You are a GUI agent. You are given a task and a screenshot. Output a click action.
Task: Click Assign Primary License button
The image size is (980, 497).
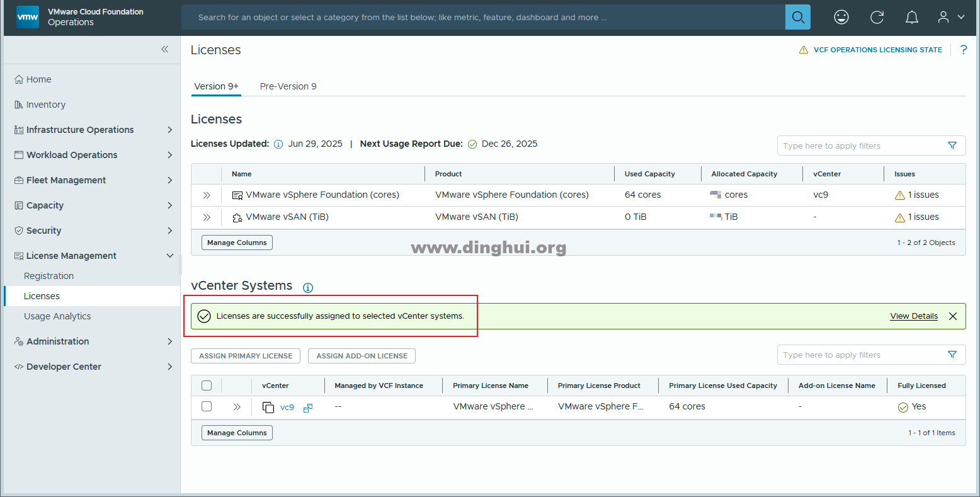point(246,356)
